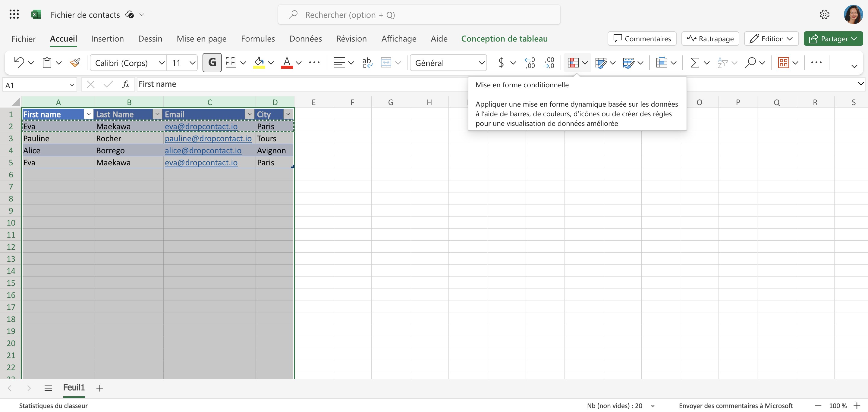Screen dimensions: 868x412
Task: Click the search box Rechercher
Action: point(419,15)
